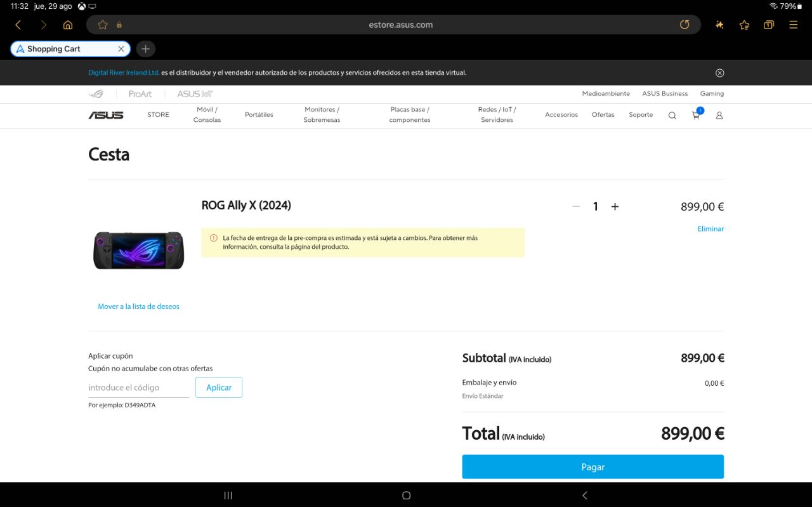Click the estore.asus.com address bar

pyautogui.click(x=400, y=25)
